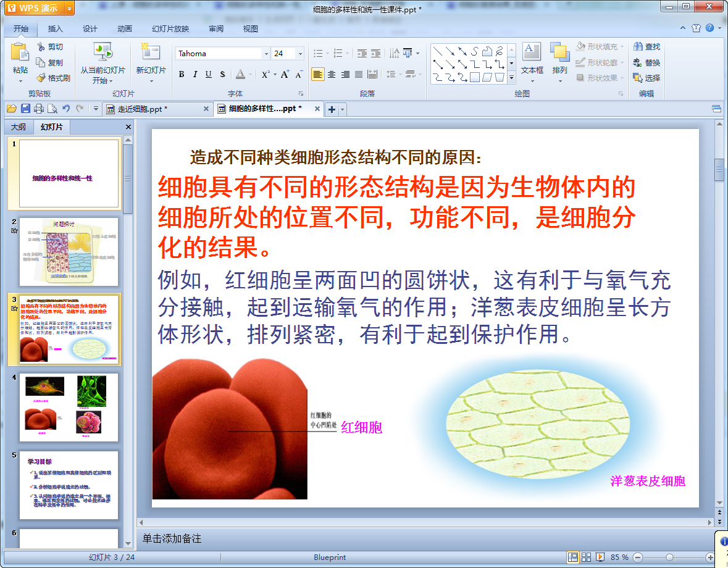Click the zoom slider handle
The image size is (728, 568).
(669, 558)
